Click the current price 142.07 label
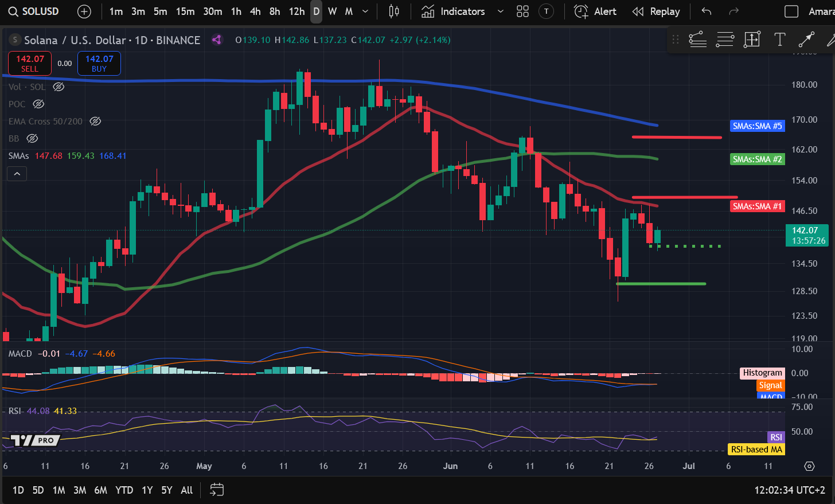Image resolution: width=835 pixels, height=504 pixels. [807, 236]
